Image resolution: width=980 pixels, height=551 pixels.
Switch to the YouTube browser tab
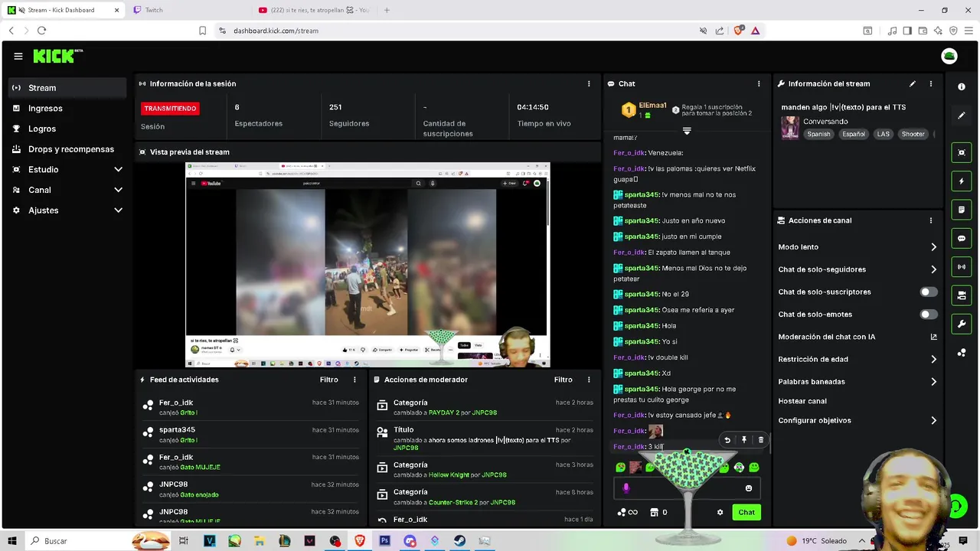click(x=314, y=10)
